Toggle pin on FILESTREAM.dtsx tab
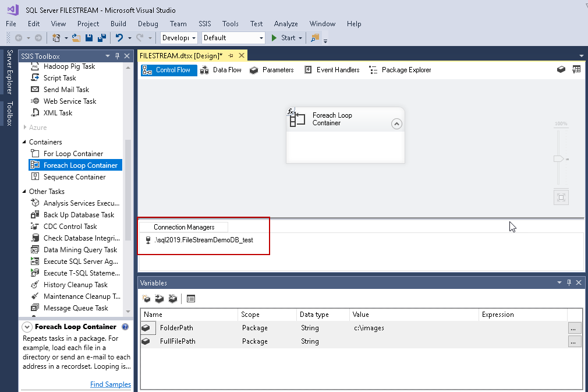588x392 pixels. pyautogui.click(x=231, y=56)
